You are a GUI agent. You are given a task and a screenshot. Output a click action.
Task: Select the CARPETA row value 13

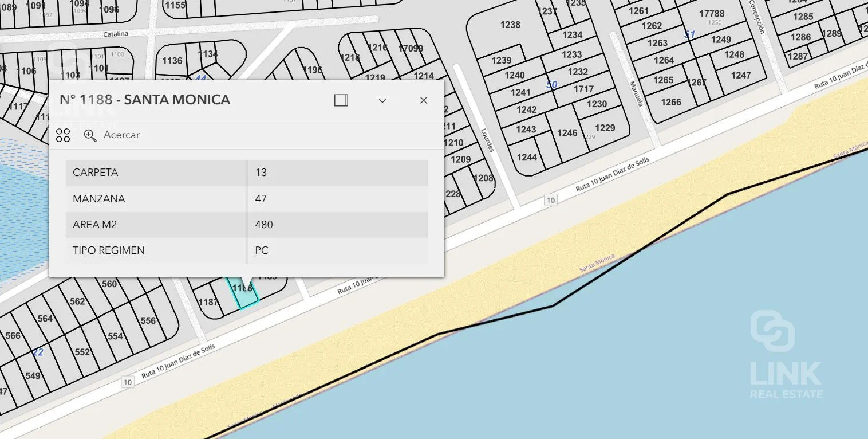click(x=261, y=173)
